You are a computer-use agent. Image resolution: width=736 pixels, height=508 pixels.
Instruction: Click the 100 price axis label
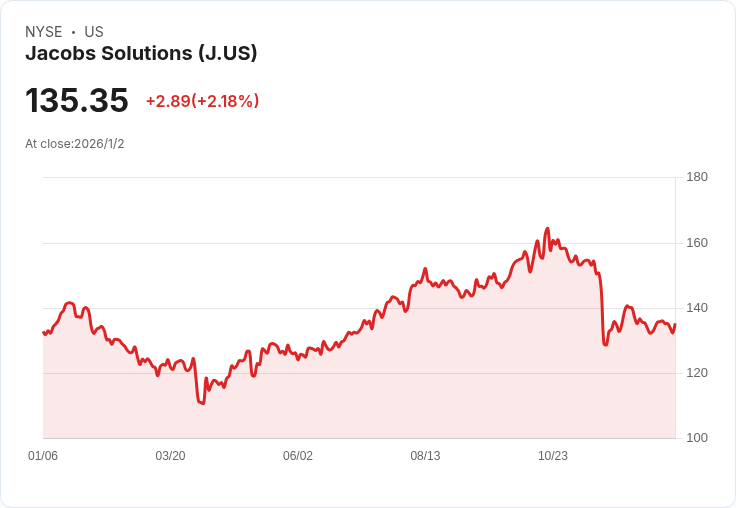click(x=697, y=438)
